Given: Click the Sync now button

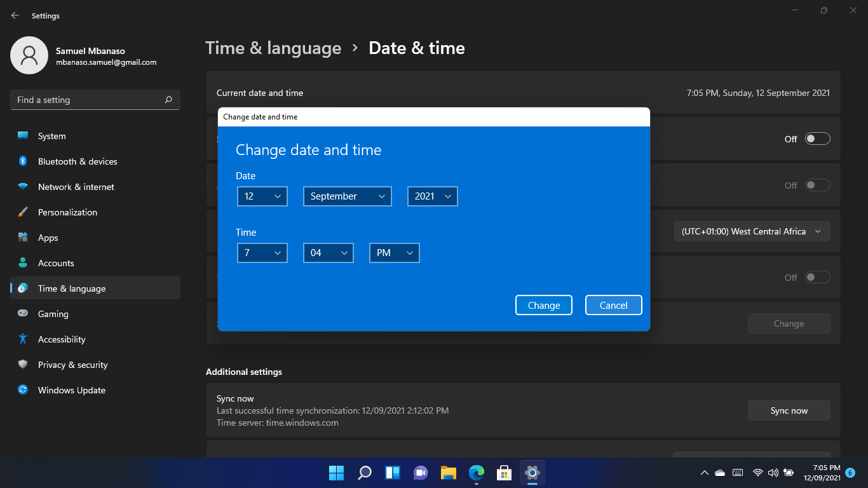Looking at the screenshot, I should coord(789,410).
